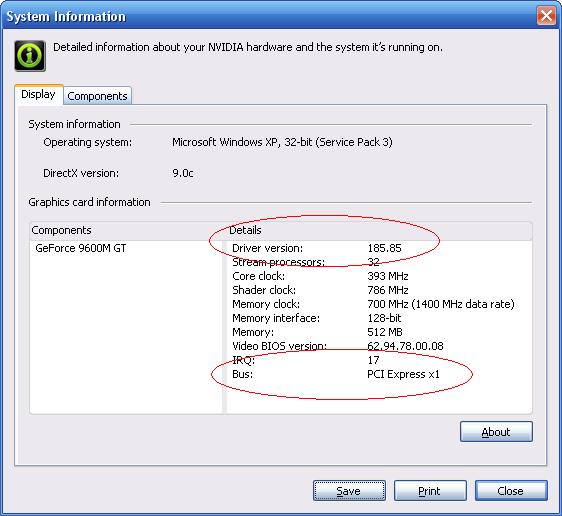
Task: Click the 'PCI Express x1' bus value
Action: 403,374
